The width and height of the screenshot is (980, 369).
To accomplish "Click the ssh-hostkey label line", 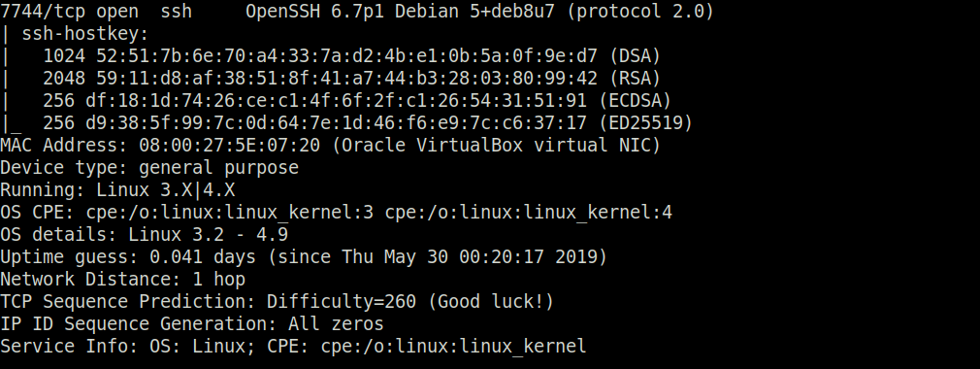I will (x=75, y=34).
